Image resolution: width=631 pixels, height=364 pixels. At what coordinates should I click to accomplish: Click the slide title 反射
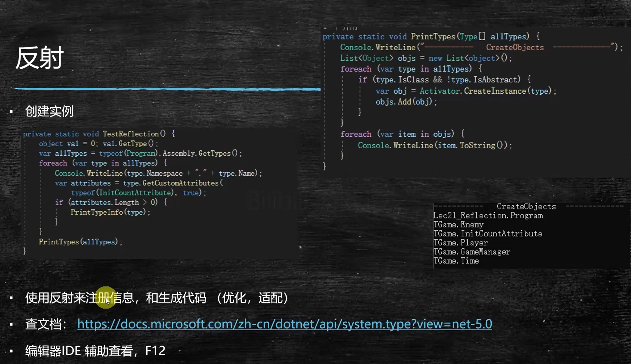40,58
